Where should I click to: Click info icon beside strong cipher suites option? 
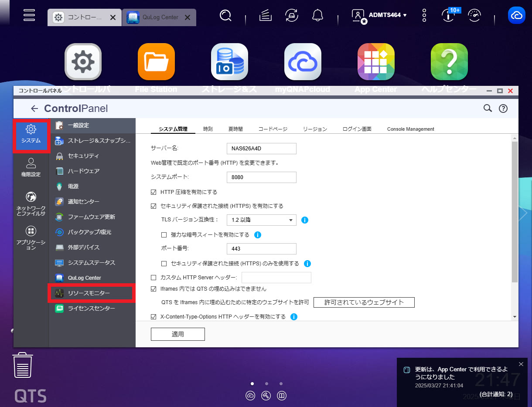(x=258, y=235)
